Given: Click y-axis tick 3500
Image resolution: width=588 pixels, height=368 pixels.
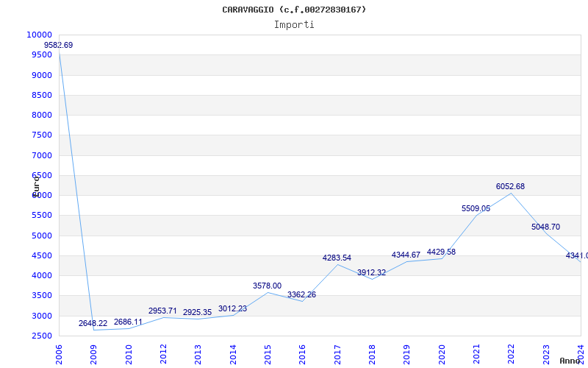Looking at the screenshot, I should (x=42, y=296).
